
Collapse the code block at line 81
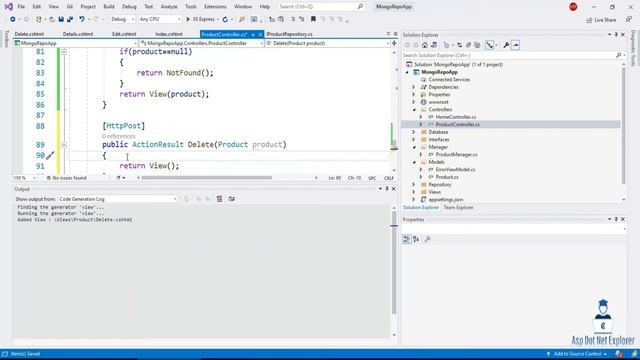[x=64, y=52]
